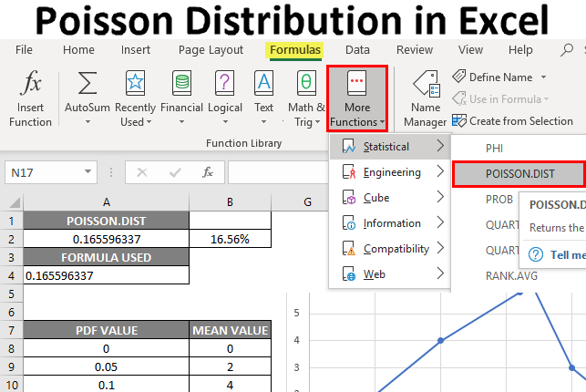586x392 pixels.
Task: Click the confirm checkmark in formula bar
Action: click(175, 172)
